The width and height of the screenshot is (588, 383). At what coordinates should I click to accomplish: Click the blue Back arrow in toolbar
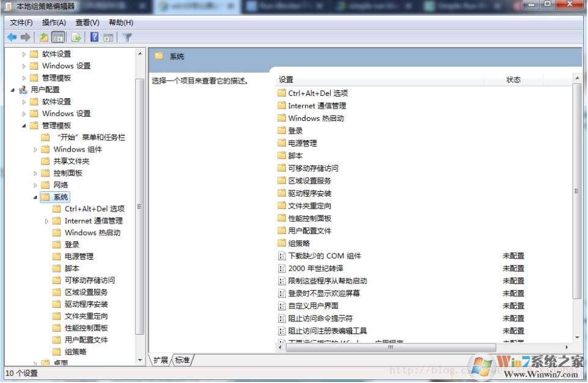[x=12, y=37]
